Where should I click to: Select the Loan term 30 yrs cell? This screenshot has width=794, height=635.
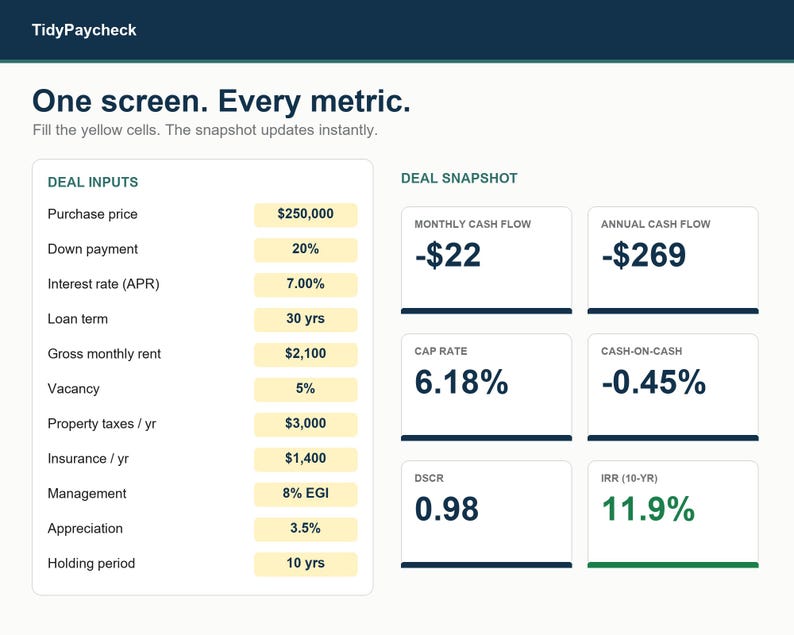click(x=306, y=320)
